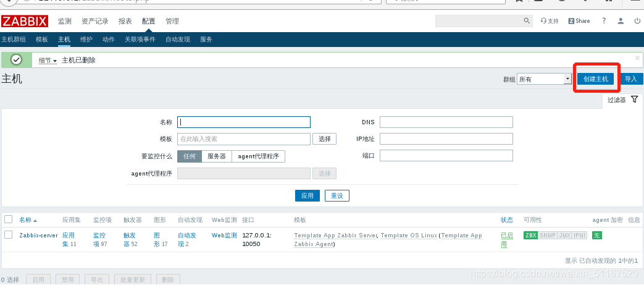
Task: Click the search magnifier icon
Action: tap(527, 20)
